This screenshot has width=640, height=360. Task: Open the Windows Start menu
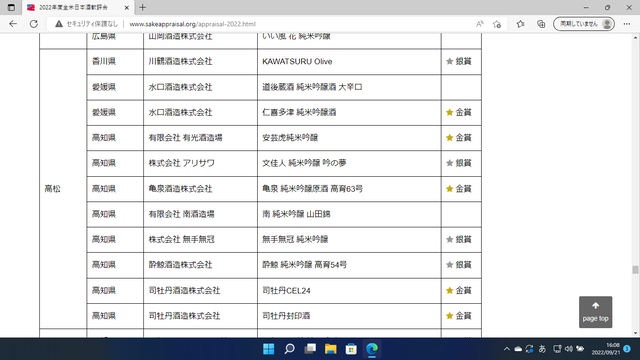[x=269, y=349]
